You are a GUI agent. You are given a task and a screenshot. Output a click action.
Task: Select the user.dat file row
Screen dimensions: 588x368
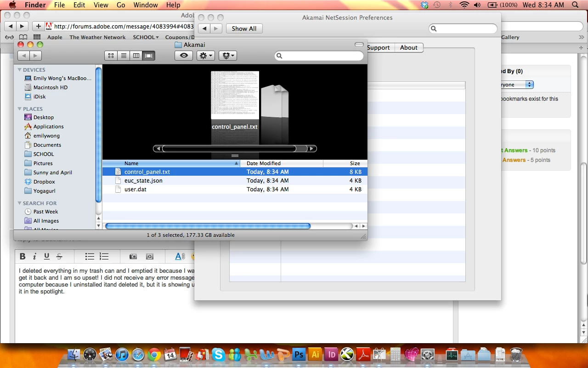point(235,190)
